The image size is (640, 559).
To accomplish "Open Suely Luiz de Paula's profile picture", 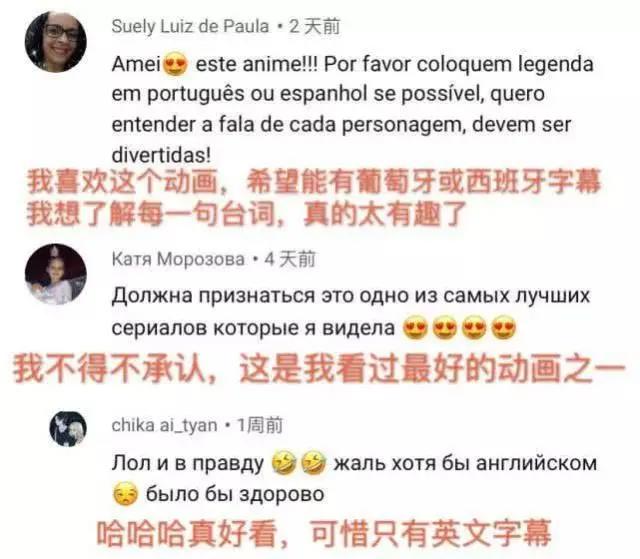I will [56, 42].
